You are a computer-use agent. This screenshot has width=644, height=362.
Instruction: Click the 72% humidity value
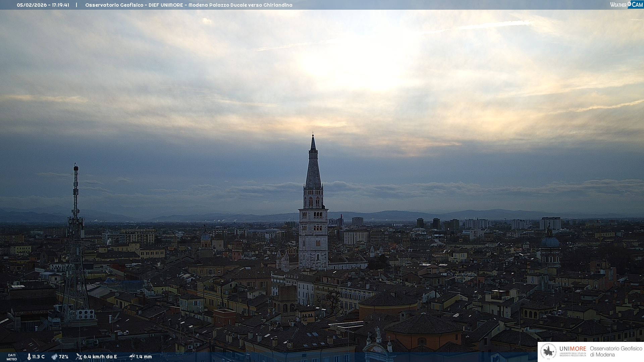click(x=64, y=357)
